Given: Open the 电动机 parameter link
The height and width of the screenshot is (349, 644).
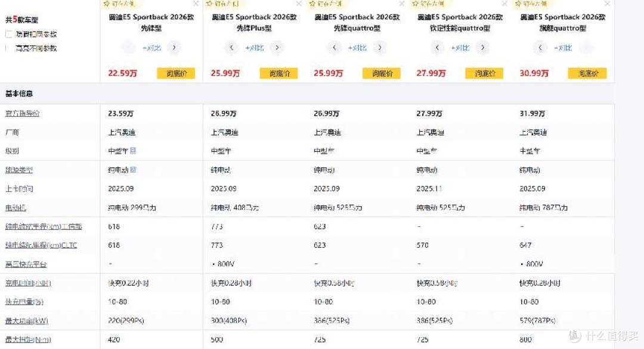Looking at the screenshot, I should (16, 208).
